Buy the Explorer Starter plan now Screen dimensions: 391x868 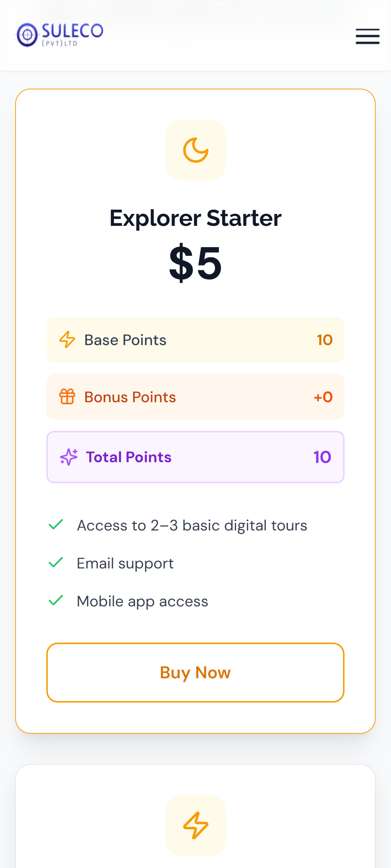pyautogui.click(x=195, y=673)
